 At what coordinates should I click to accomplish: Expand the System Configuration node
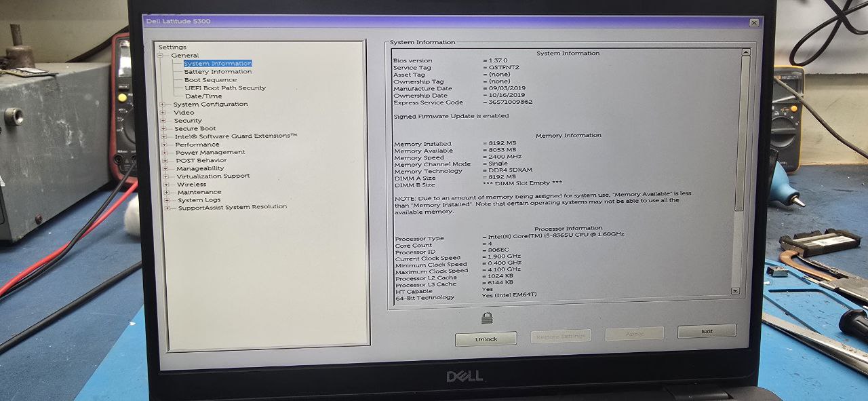163,104
